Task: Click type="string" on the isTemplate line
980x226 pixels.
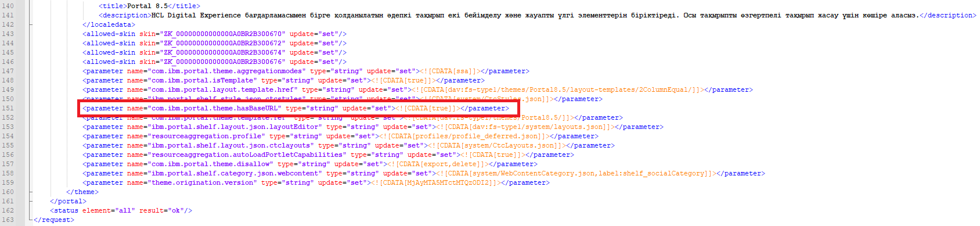Action: tap(287, 80)
